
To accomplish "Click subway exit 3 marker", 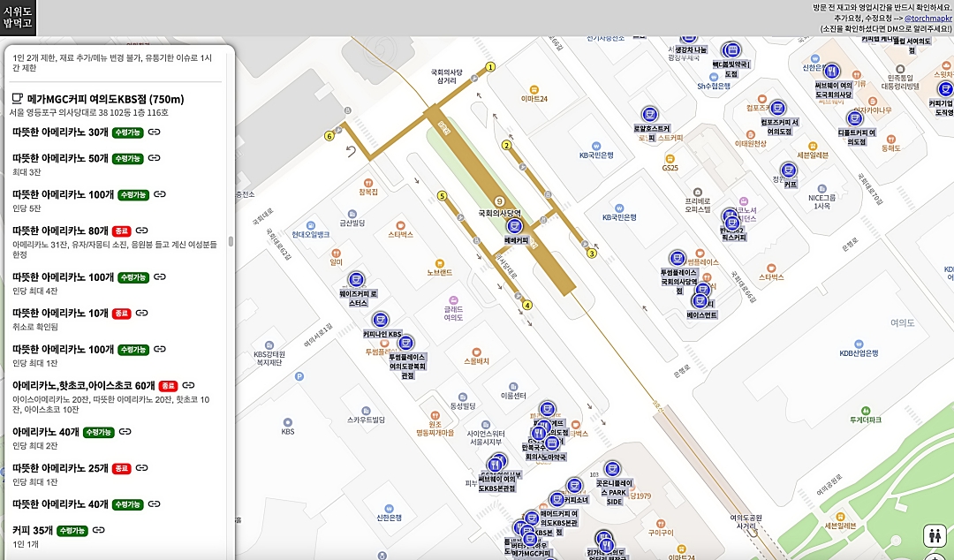I will click(x=591, y=254).
